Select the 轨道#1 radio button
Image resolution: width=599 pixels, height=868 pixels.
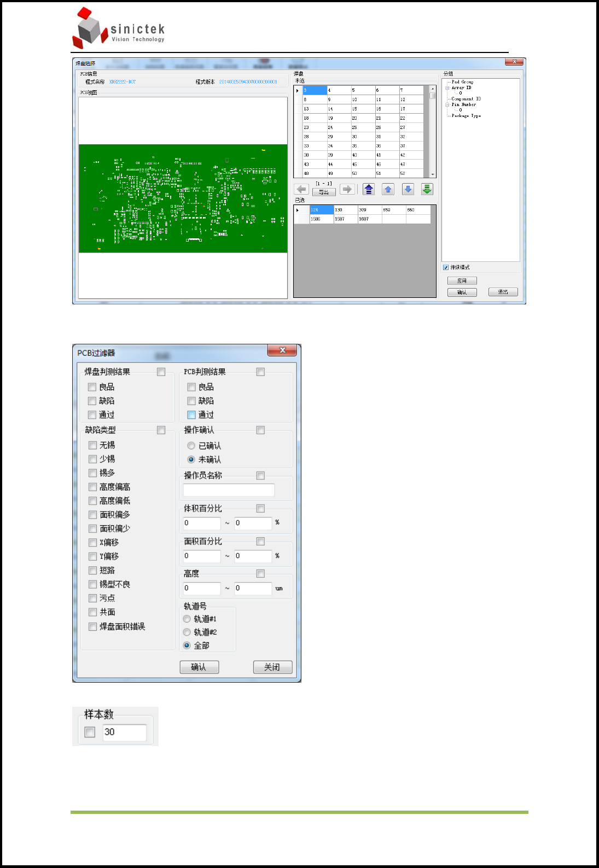click(x=187, y=619)
